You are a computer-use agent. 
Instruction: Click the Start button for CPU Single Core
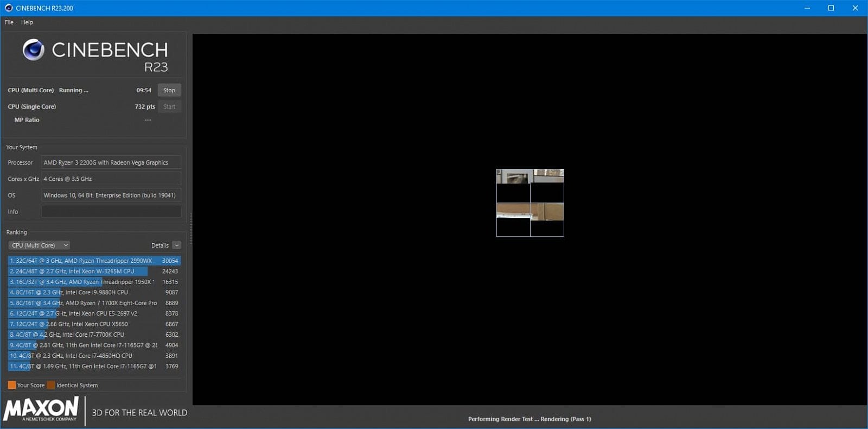pos(169,106)
